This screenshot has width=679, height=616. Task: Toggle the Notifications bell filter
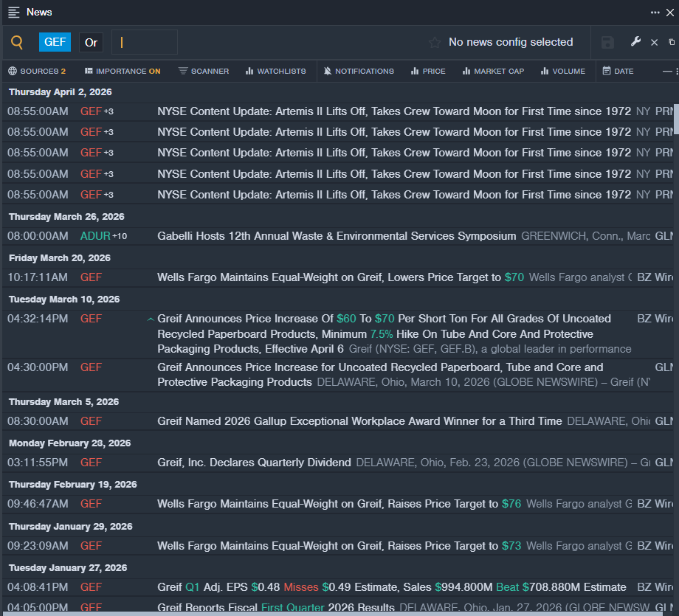[x=359, y=72]
